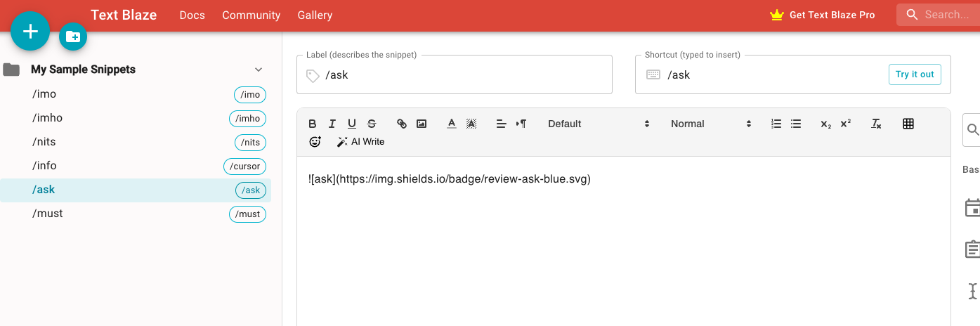Screen dimensions: 980x326
Task: Select the /imo snippet
Action: 136,94
